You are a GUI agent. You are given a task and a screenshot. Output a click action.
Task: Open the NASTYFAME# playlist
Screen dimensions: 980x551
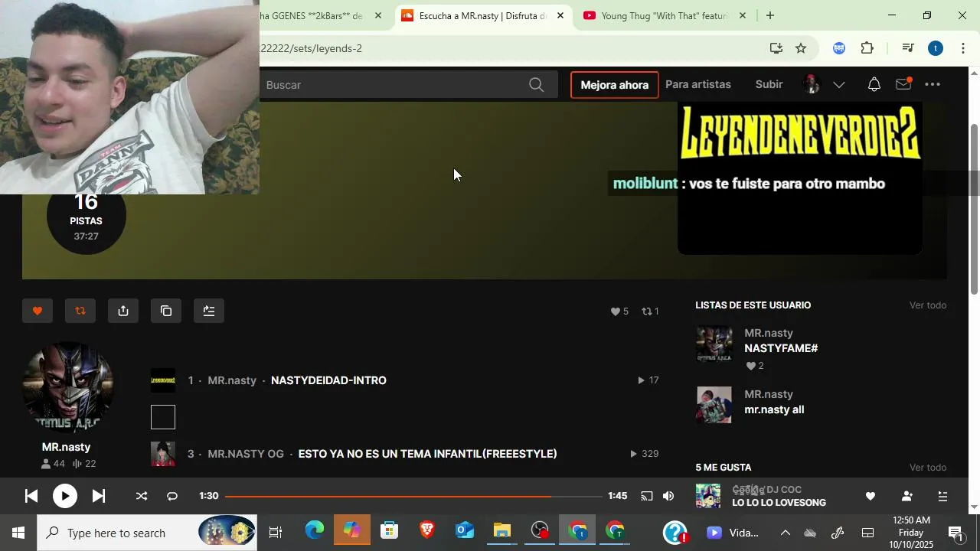[x=781, y=348]
